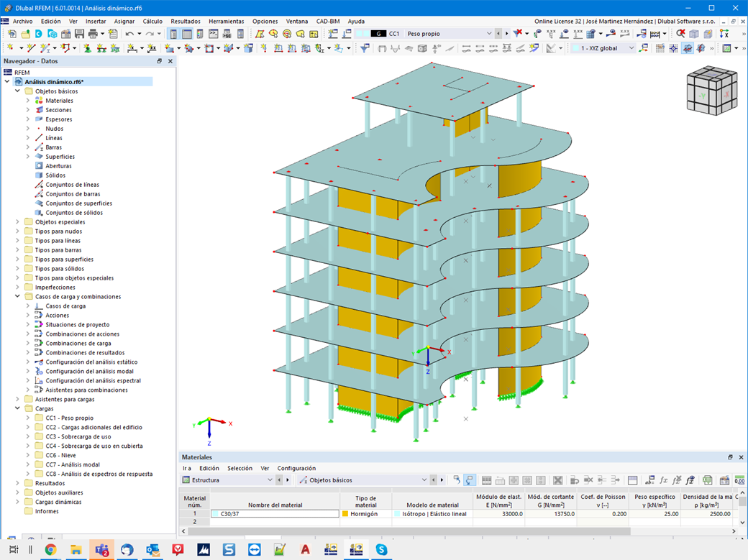This screenshot has width=748, height=560.
Task: Open the 1 - XYZ global coordinate dropdown
Action: 631,48
